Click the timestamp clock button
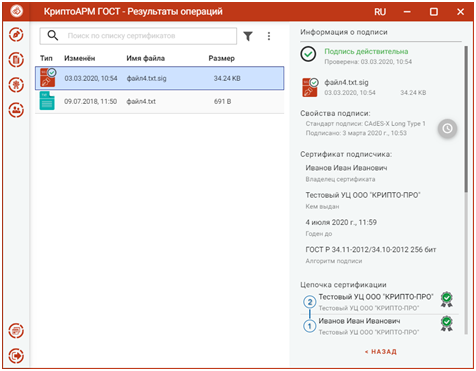 [447, 128]
